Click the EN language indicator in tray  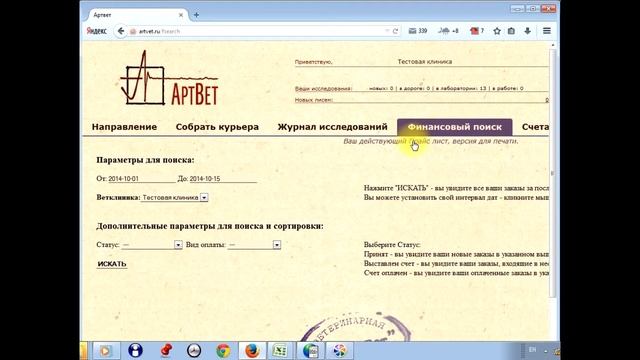tap(532, 350)
